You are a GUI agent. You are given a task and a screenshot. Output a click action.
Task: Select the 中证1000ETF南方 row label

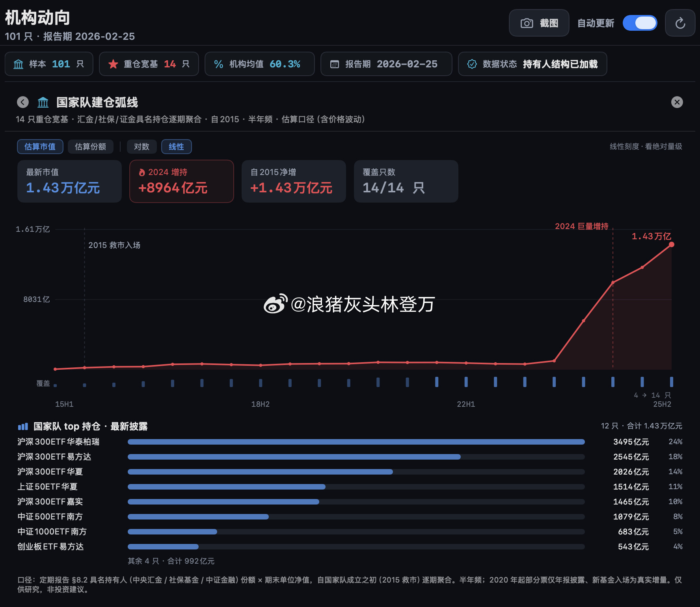52,532
